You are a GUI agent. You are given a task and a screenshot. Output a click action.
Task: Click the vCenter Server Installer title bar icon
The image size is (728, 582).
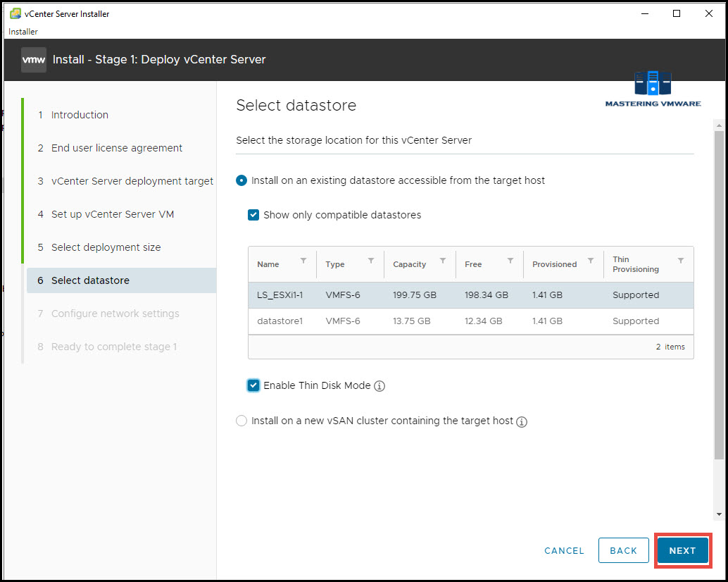pyautogui.click(x=15, y=13)
